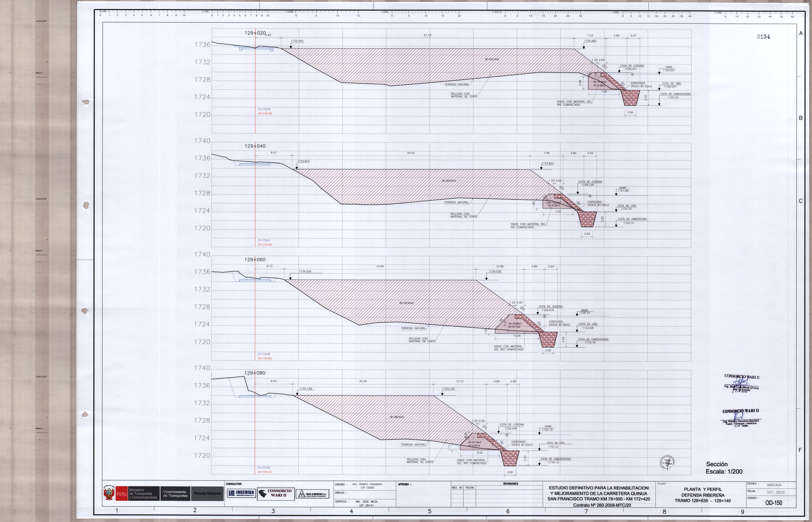
Task: Click crown elevation 1725.506
Action: coord(511,428)
